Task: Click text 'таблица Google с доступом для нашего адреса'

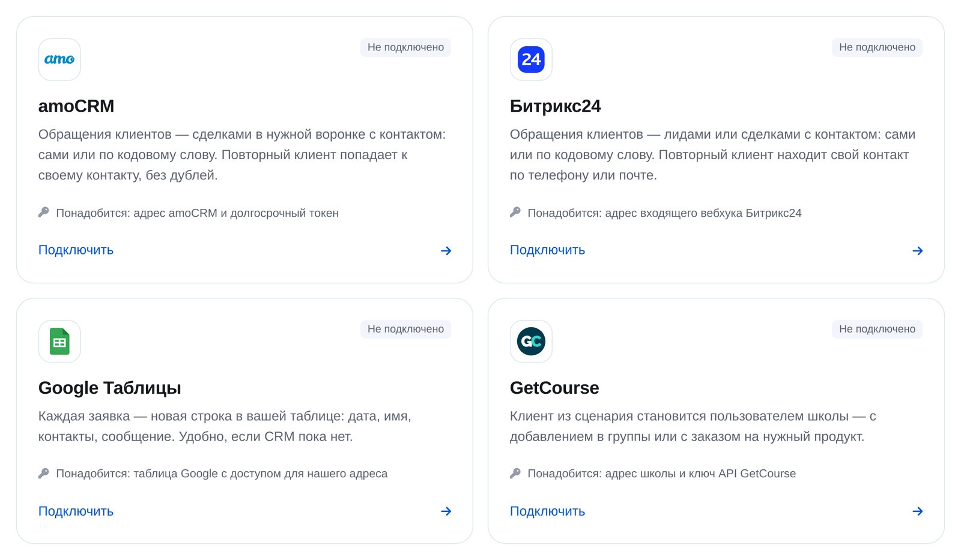Action: 261,474
